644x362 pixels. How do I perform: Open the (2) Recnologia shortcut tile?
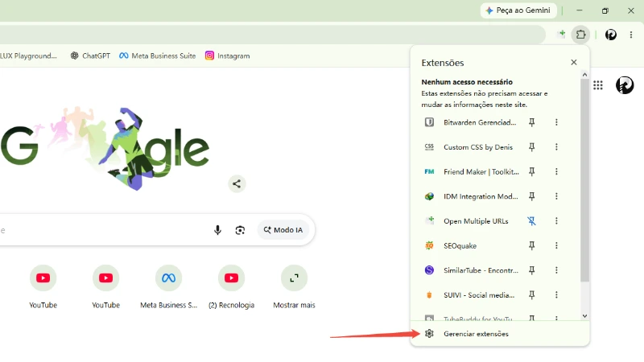pos(231,287)
